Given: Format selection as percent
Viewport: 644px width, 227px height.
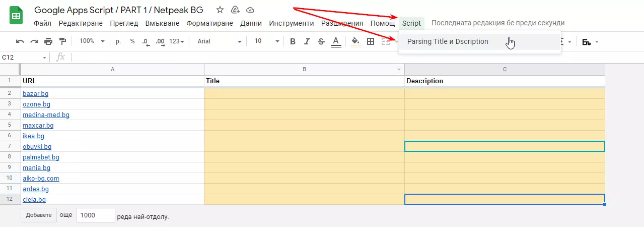Looking at the screenshot, I should [132, 41].
